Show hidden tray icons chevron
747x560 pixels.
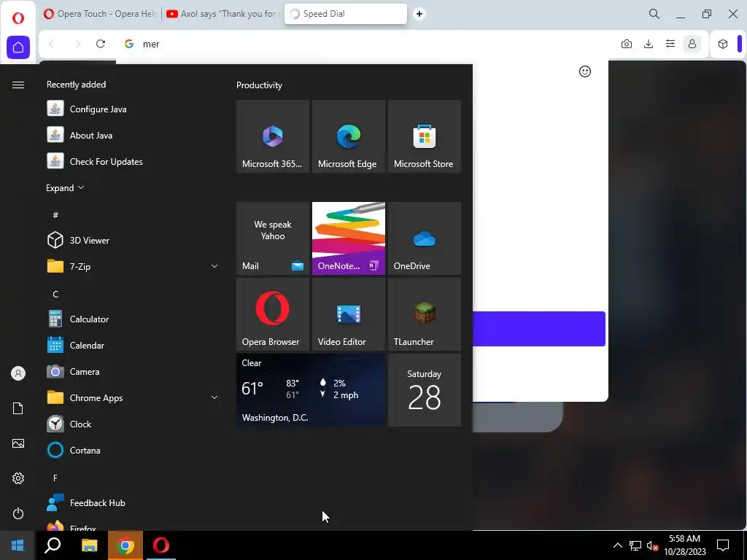[617, 545]
